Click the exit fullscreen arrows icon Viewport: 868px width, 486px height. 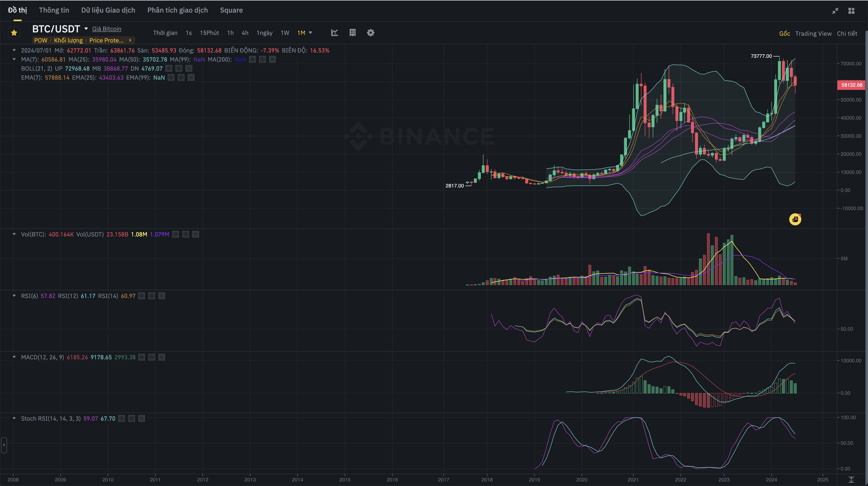[835, 11]
